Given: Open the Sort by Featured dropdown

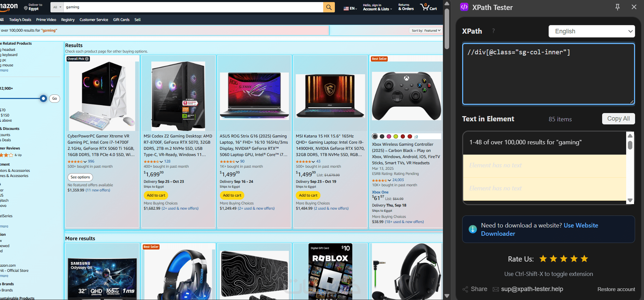Looking at the screenshot, I should (426, 31).
